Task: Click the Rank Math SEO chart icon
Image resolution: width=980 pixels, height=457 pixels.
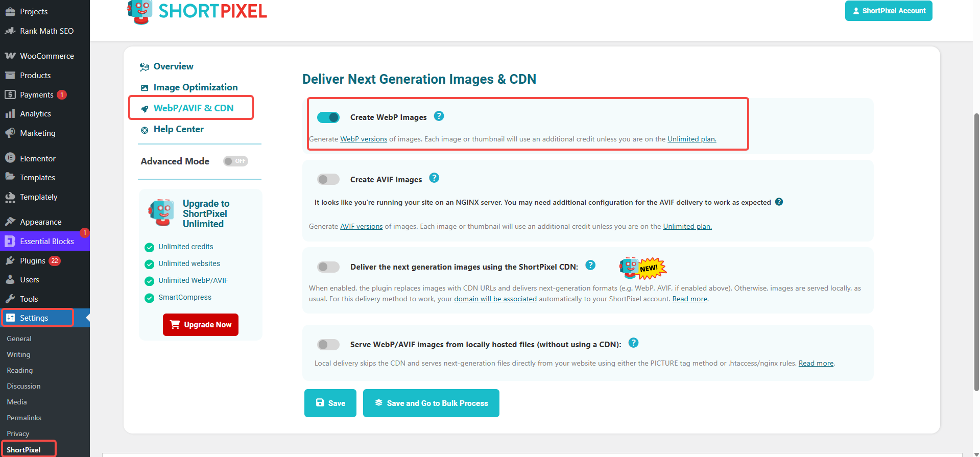Action: (x=10, y=31)
